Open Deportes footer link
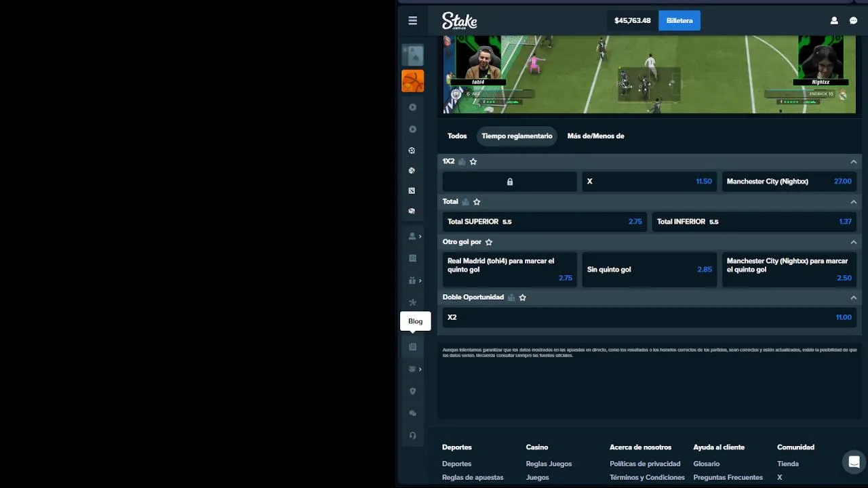The image size is (868, 488). pyautogui.click(x=456, y=464)
